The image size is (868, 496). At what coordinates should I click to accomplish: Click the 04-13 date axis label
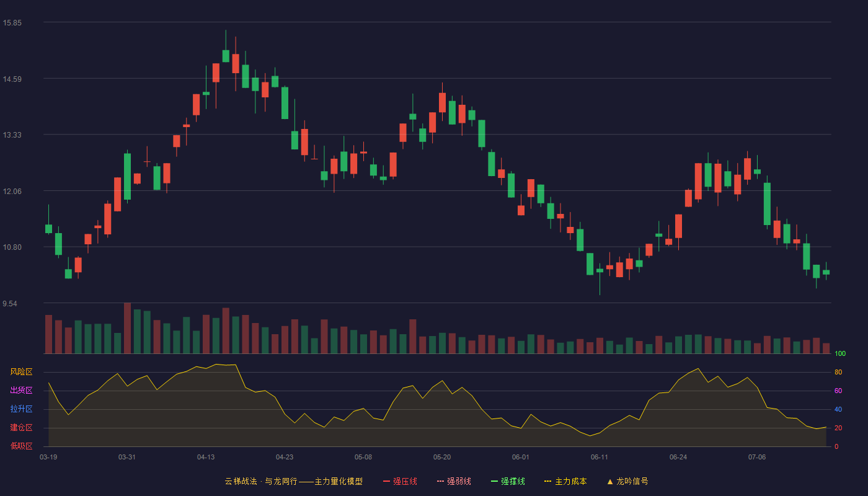206,457
